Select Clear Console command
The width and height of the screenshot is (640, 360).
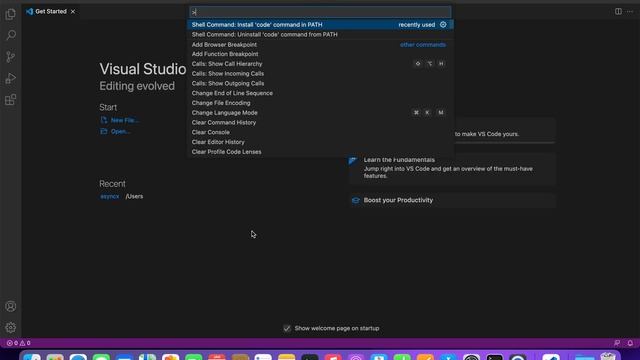pos(320,132)
